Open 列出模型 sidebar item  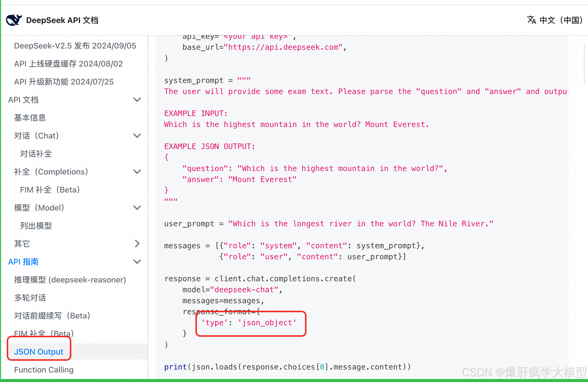[x=36, y=226]
